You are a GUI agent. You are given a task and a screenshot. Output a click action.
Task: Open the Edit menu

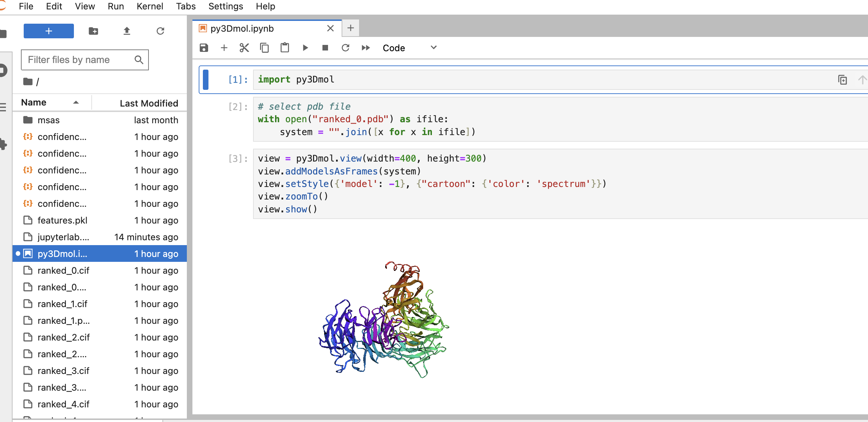click(54, 6)
